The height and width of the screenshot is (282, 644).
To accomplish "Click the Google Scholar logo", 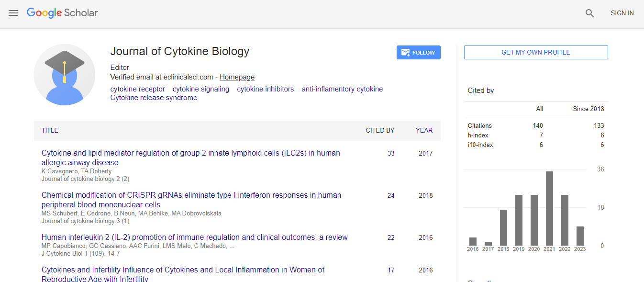I will pos(62,13).
